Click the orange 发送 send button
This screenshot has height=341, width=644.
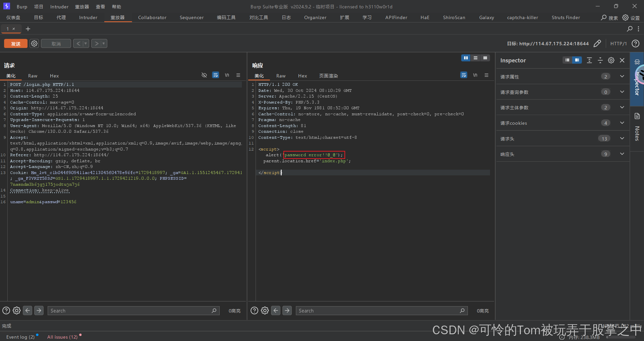pyautogui.click(x=16, y=44)
